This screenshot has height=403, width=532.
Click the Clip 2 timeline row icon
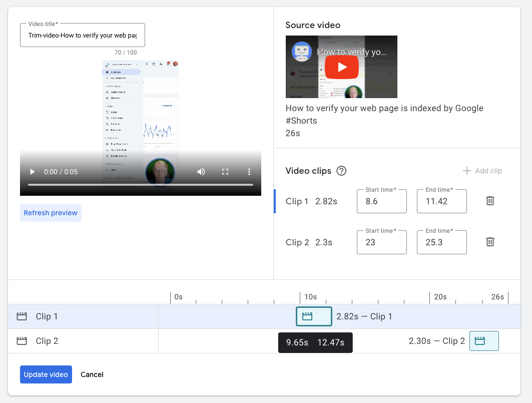[x=22, y=341]
